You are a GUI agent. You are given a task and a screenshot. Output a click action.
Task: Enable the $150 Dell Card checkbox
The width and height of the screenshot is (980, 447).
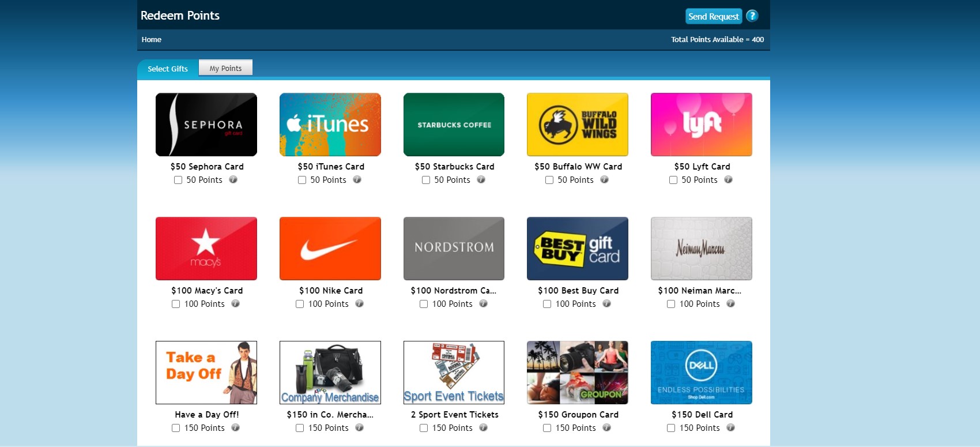click(x=671, y=428)
